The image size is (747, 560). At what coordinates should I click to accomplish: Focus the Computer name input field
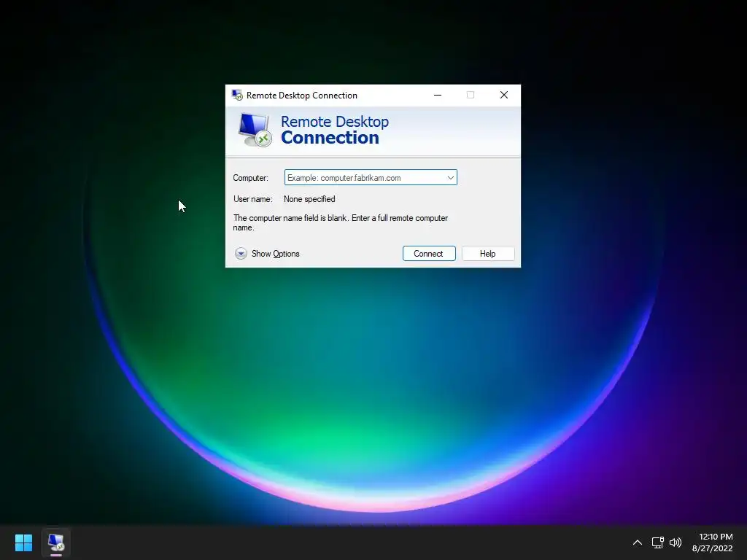click(x=371, y=178)
